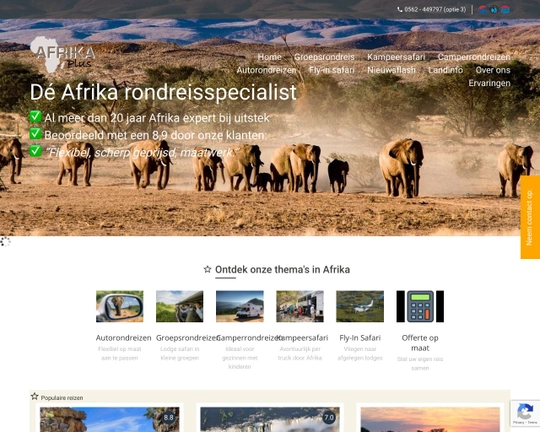The width and height of the screenshot is (540, 432).
Task: Click the last round badge in the top bar
Action: [x=505, y=10]
